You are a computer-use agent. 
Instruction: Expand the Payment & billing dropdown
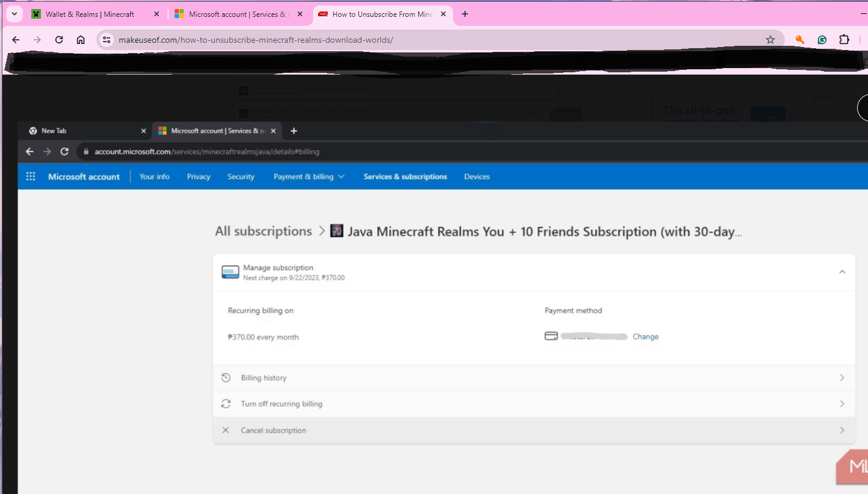pyautogui.click(x=309, y=177)
